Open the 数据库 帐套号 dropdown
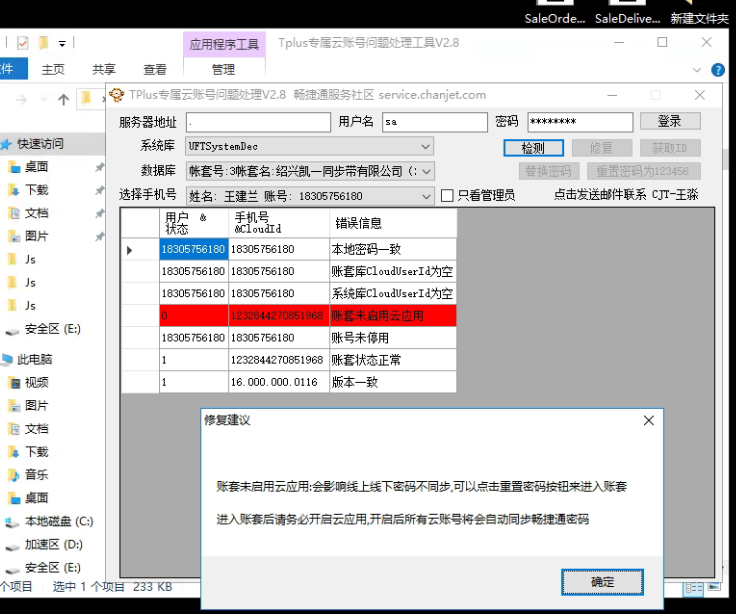 click(x=426, y=171)
